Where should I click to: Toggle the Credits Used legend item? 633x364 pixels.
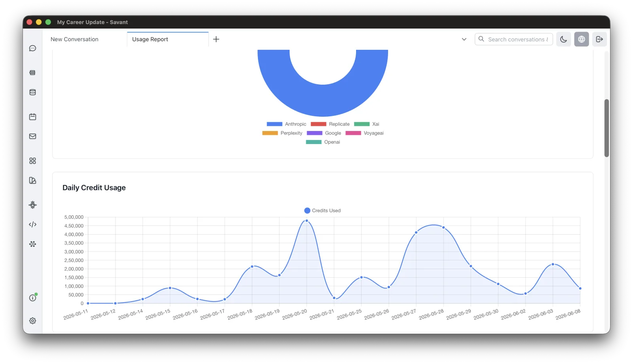tap(322, 210)
